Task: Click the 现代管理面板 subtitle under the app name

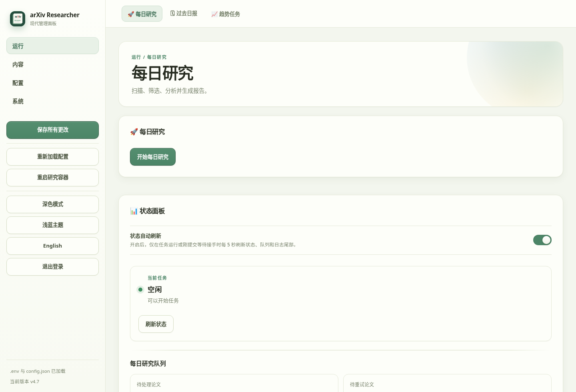Action: click(43, 24)
